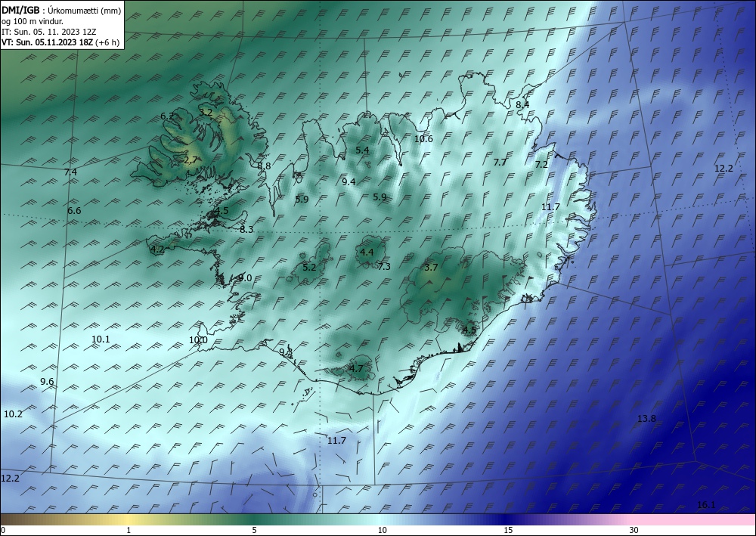Click the map value 4.2
This screenshot has height=536, width=756.
tap(158, 249)
